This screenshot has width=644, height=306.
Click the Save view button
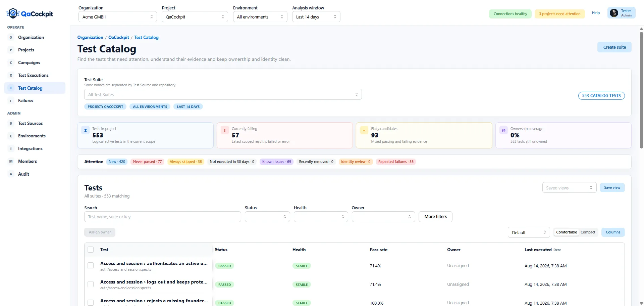pos(612,187)
